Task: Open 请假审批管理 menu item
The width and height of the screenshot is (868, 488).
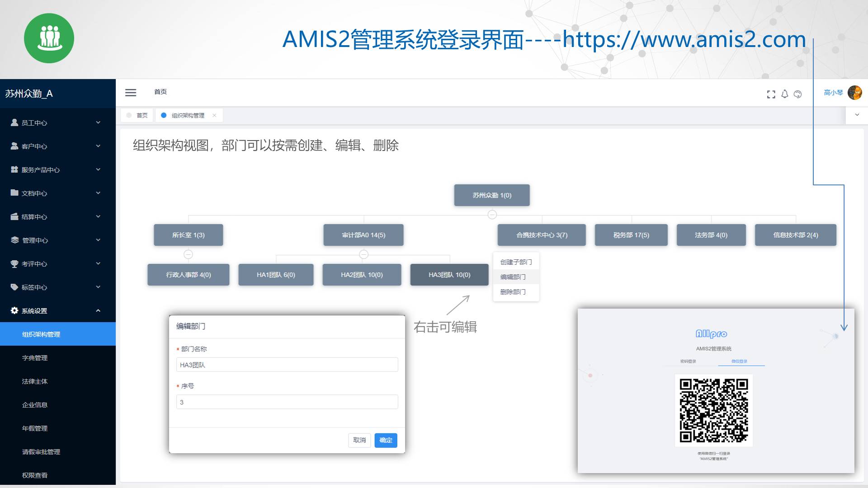Action: [58, 451]
